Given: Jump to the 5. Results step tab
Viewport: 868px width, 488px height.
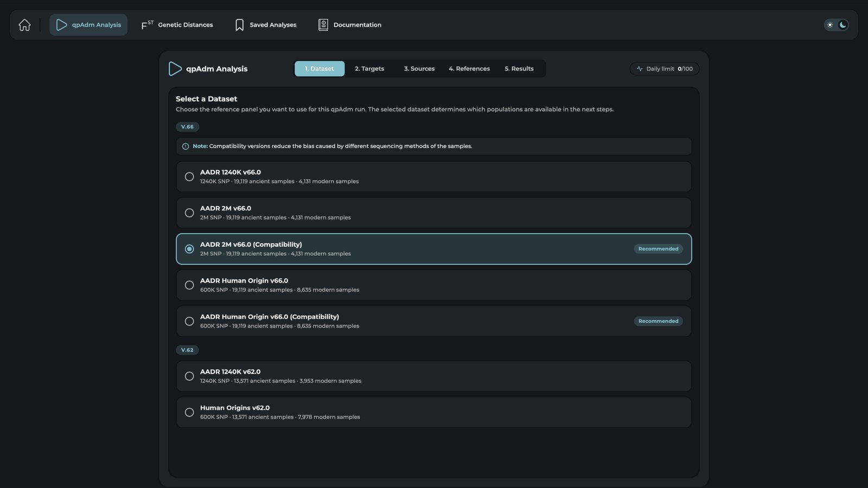Looking at the screenshot, I should point(519,69).
